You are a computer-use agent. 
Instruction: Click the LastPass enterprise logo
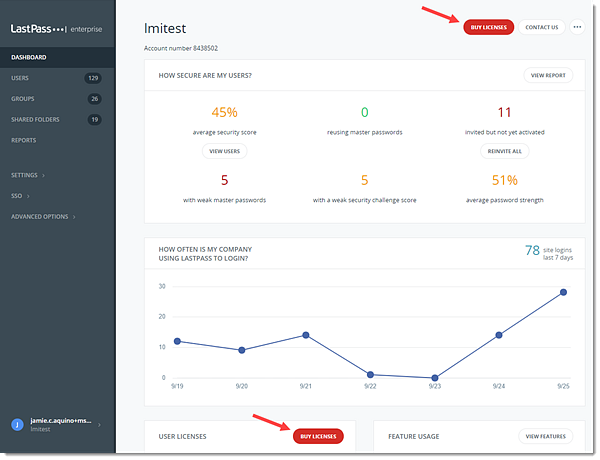click(56, 29)
